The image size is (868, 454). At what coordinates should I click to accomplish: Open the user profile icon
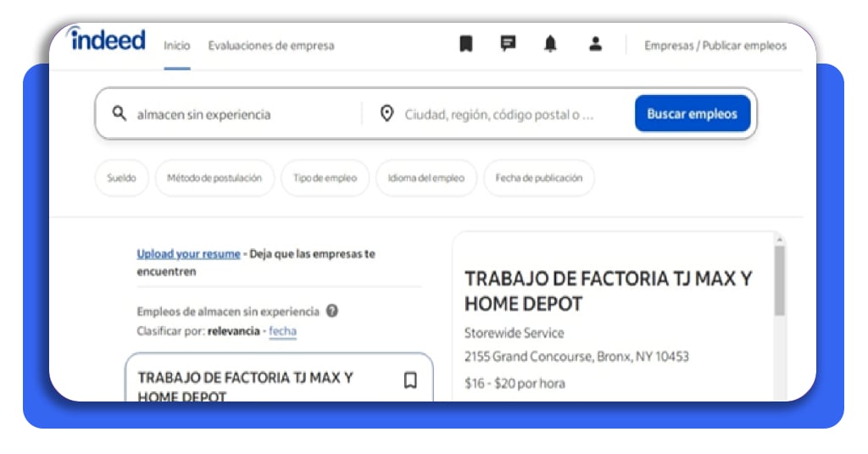coord(595,44)
